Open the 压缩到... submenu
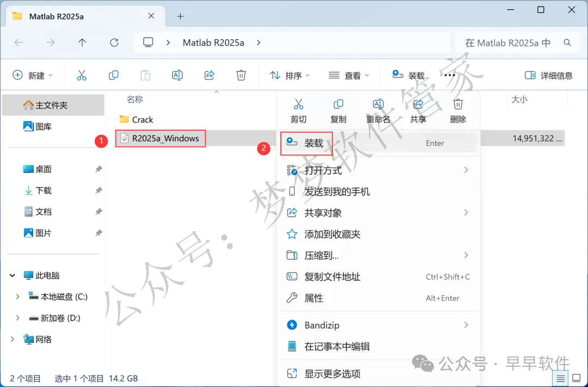 click(x=379, y=255)
